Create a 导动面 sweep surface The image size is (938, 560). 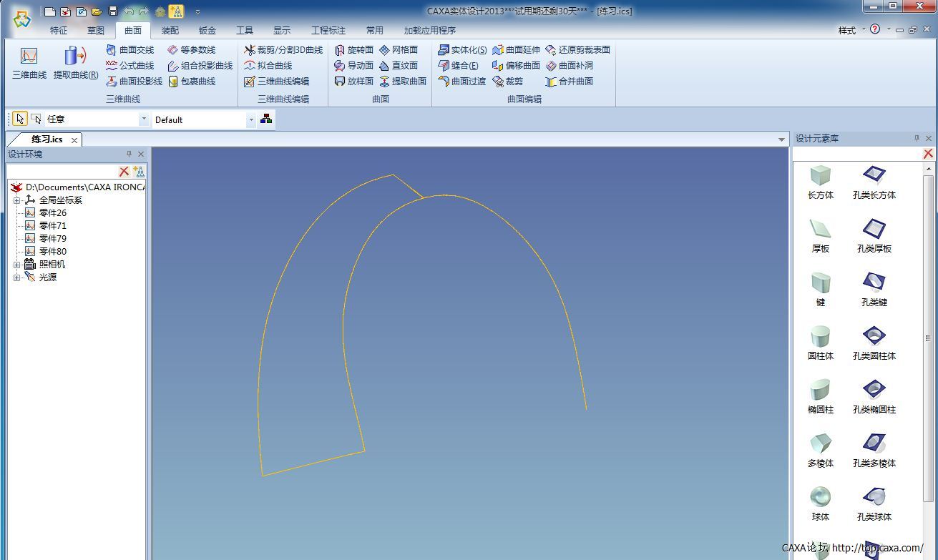coord(354,66)
